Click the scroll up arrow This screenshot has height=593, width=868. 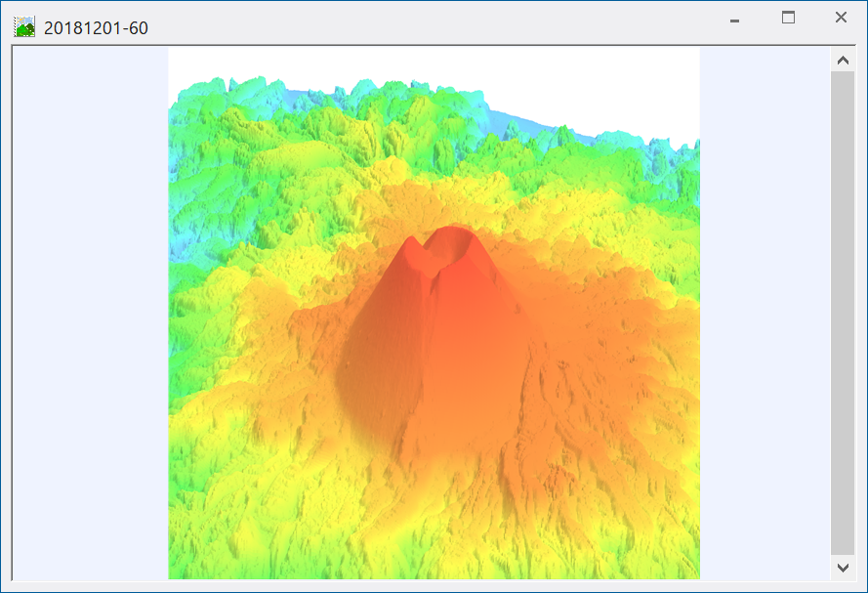pos(843,61)
